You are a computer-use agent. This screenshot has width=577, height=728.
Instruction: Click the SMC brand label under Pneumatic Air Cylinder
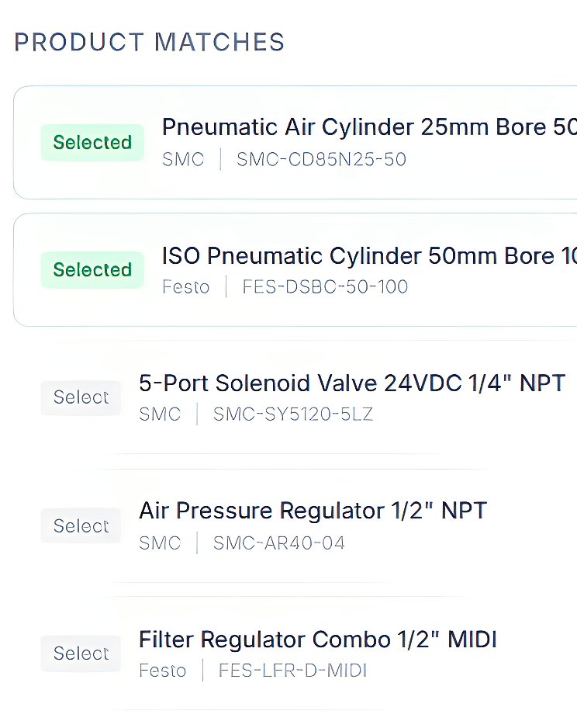pyautogui.click(x=184, y=159)
